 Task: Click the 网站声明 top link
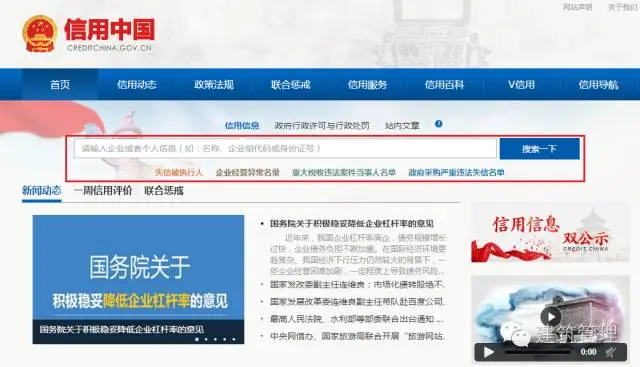(577, 7)
